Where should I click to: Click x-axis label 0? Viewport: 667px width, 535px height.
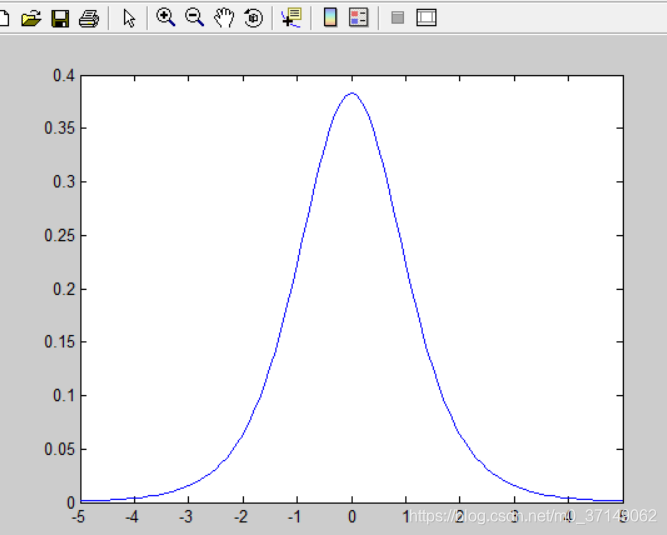pyautogui.click(x=352, y=517)
